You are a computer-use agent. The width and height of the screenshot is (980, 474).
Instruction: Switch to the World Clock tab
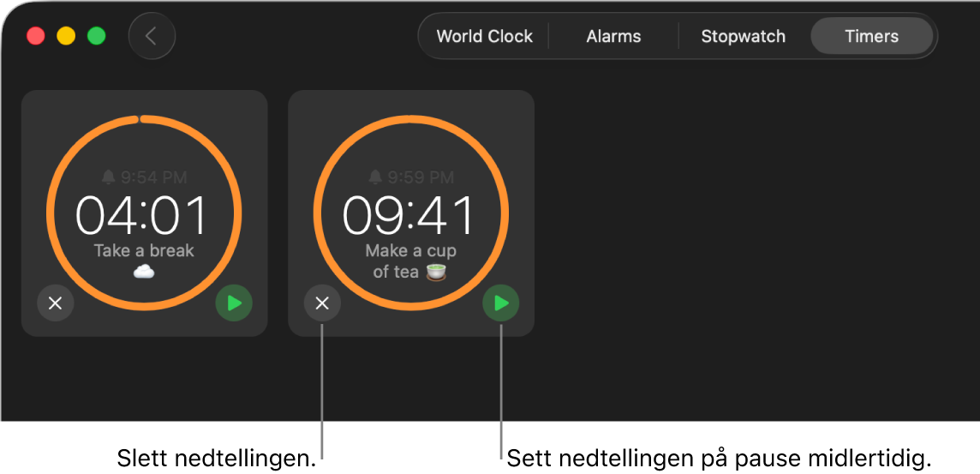pos(484,36)
